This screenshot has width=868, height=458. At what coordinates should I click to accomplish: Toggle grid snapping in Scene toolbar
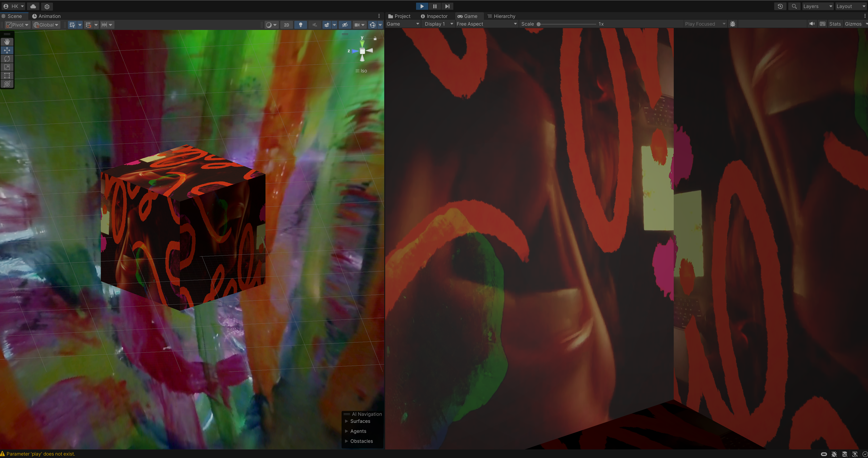[x=89, y=25]
